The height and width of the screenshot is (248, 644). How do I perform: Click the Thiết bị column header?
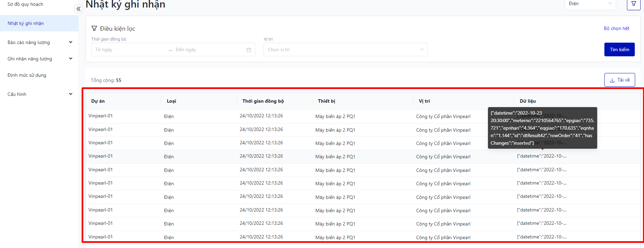tap(326, 101)
